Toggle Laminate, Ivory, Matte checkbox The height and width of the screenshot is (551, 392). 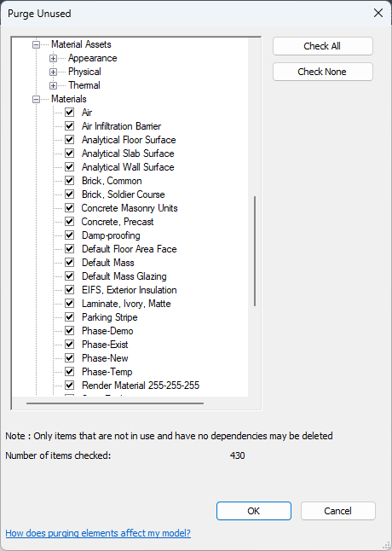pyautogui.click(x=70, y=304)
